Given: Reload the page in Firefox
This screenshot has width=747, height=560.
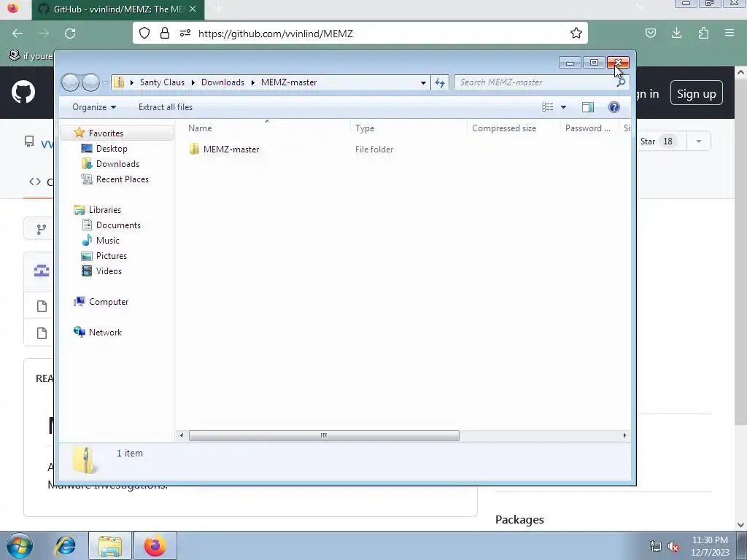Looking at the screenshot, I should 70,34.
